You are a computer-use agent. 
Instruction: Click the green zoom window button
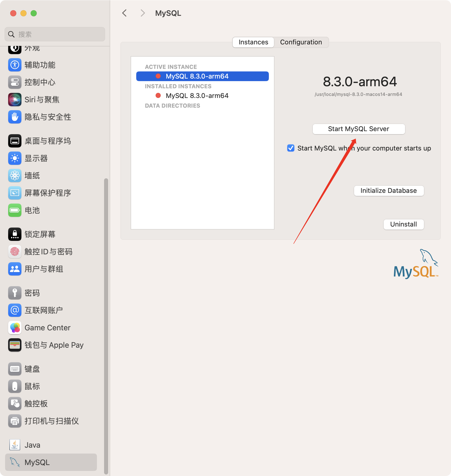tap(34, 13)
